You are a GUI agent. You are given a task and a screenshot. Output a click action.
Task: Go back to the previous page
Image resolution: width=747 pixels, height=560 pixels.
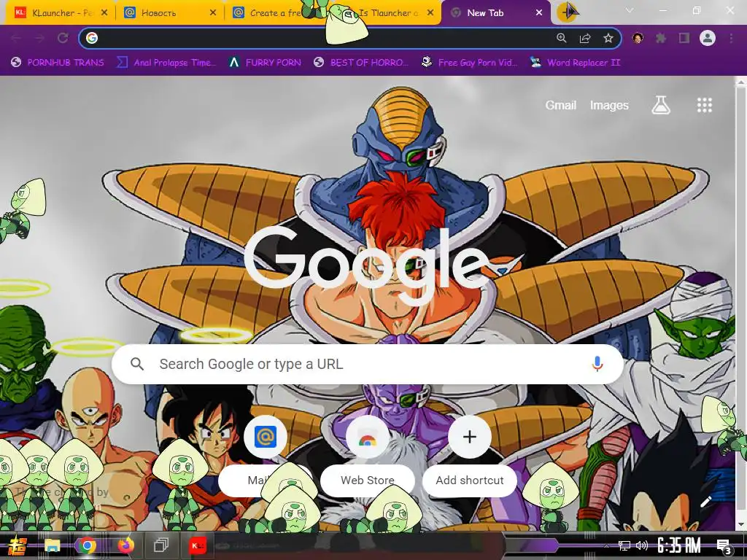point(16,38)
